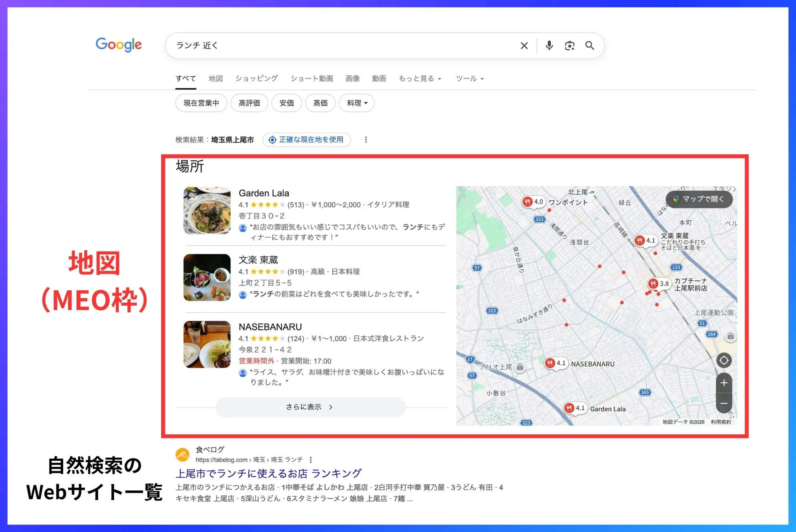
Task: Toggle the 安価 price filter
Action: click(x=286, y=103)
